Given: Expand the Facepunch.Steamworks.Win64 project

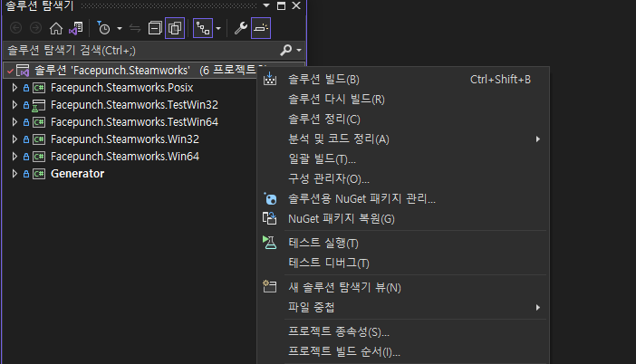Looking at the screenshot, I should point(14,157).
